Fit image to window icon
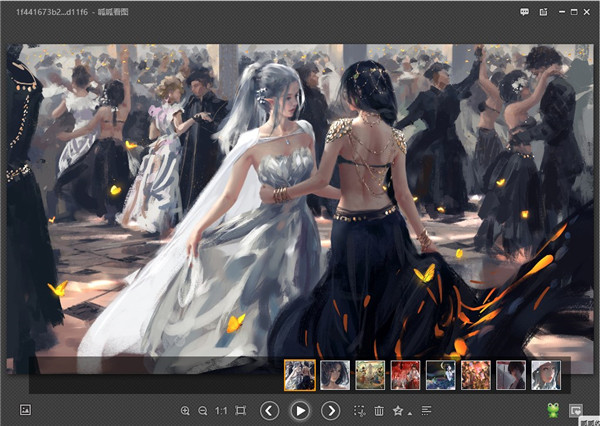Screen dimensions: 600x426 [241, 411]
